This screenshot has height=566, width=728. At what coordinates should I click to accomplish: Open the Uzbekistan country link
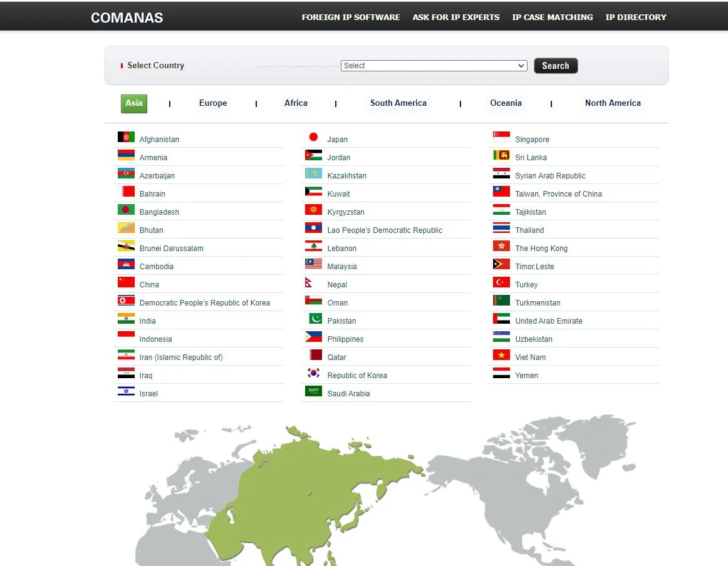coord(534,339)
